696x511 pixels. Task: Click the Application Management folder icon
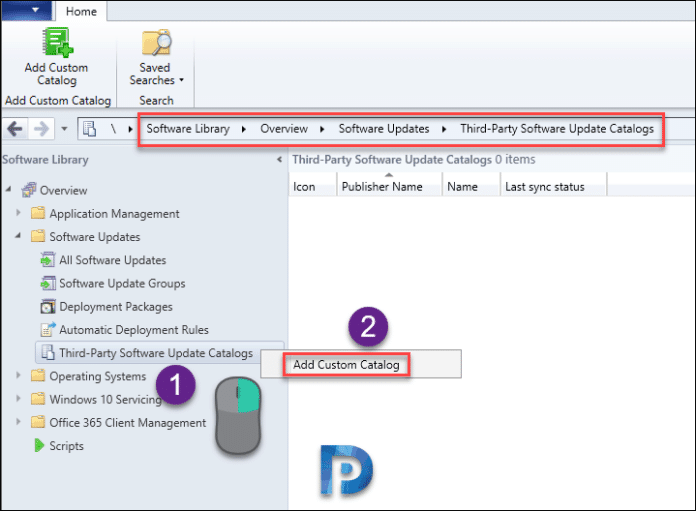click(38, 213)
